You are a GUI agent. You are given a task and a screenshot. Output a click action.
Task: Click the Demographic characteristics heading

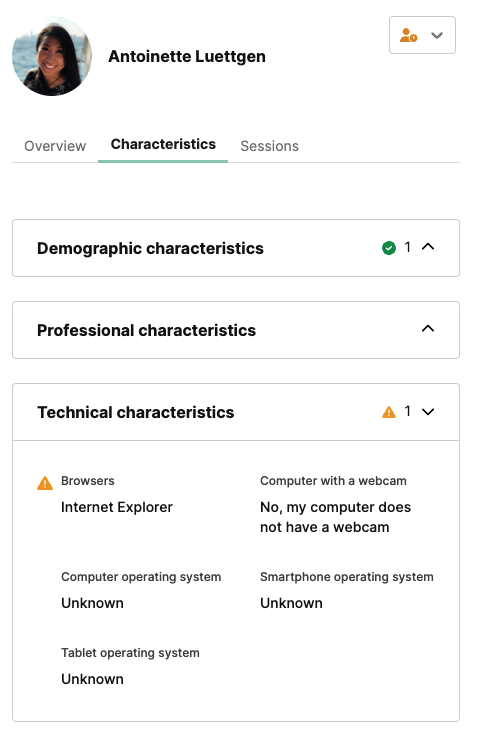pyautogui.click(x=150, y=248)
